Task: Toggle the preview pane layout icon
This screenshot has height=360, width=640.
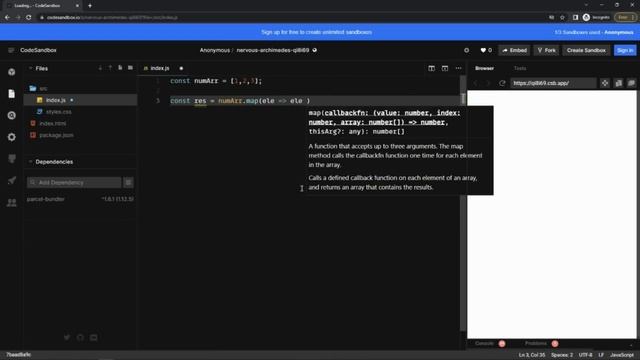Action: pyautogui.click(x=445, y=68)
